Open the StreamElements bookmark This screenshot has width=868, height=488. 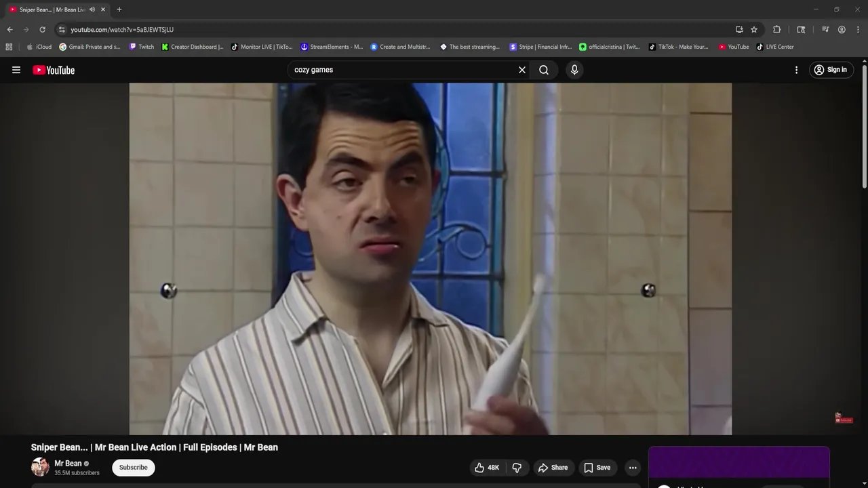(332, 47)
